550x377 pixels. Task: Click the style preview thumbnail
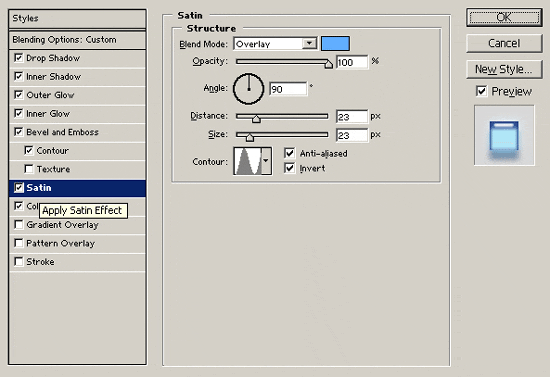coord(504,135)
